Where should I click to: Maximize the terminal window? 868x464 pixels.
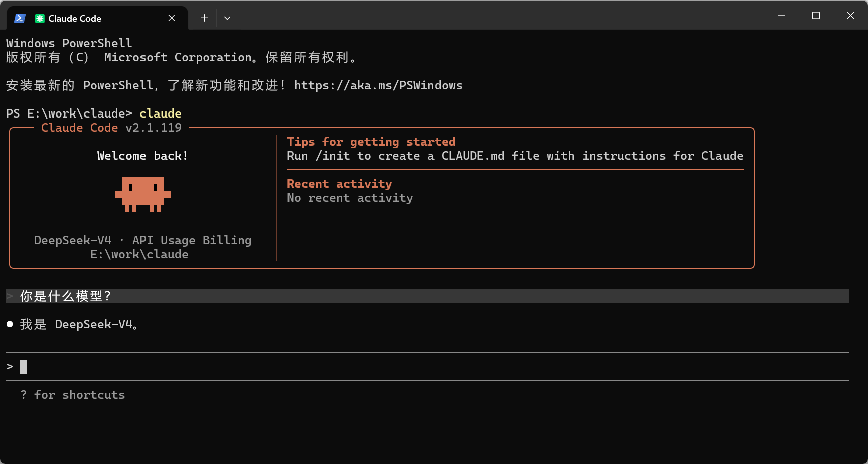816,16
